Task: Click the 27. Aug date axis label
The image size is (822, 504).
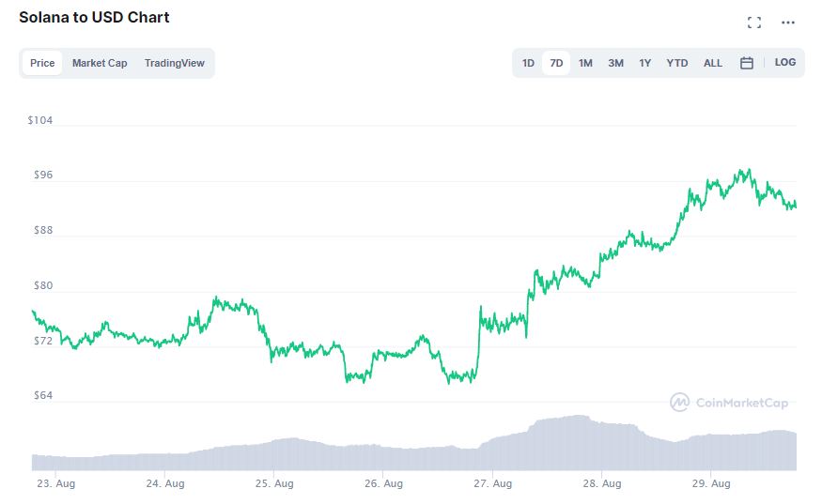Action: (x=493, y=484)
